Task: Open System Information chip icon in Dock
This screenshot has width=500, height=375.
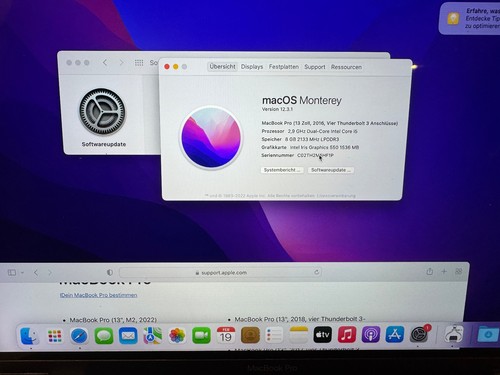Action: coord(454,334)
